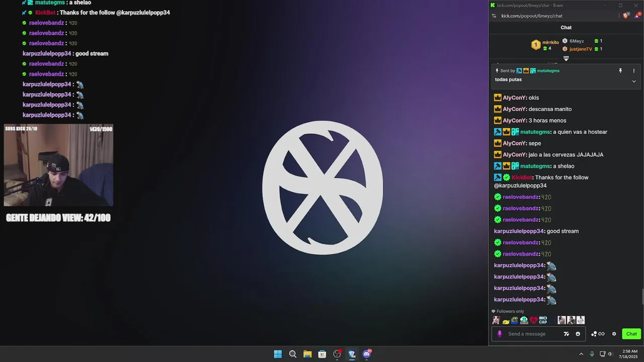Image resolution: width=644 pixels, height=362 pixels.
Task: Insert the red heart emote
Action: [x=533, y=320]
